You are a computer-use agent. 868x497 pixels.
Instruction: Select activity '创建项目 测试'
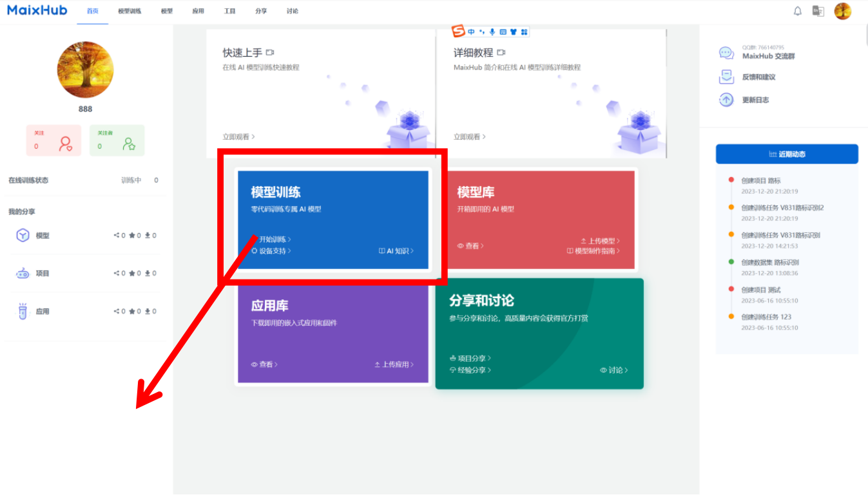tap(760, 290)
